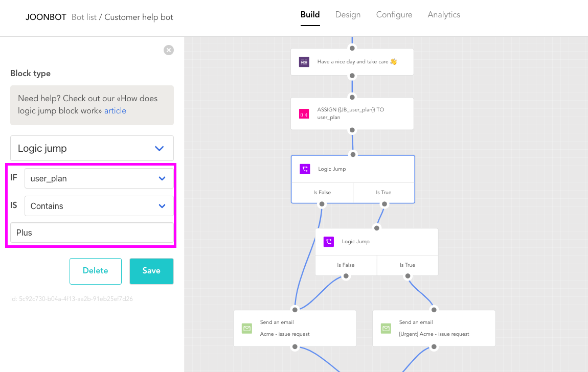588x372 pixels.
Task: Switch to the Design tab
Action: [348, 15]
